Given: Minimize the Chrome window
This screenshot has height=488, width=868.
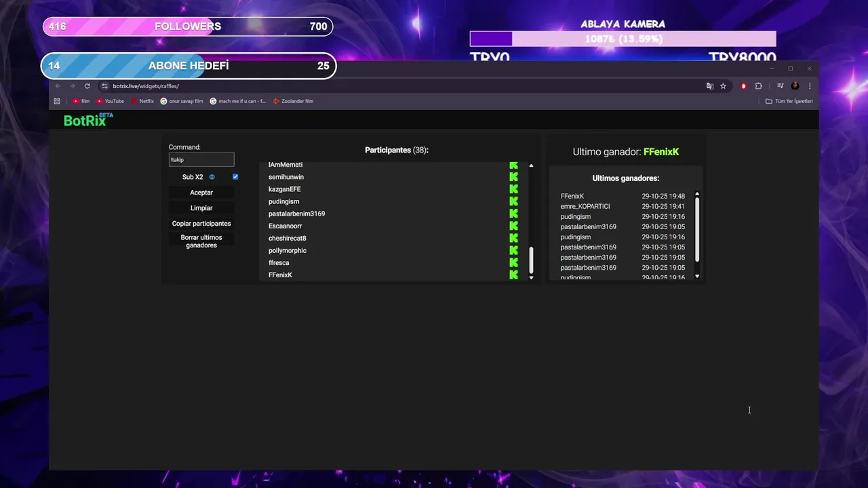Looking at the screenshot, I should tap(772, 68).
